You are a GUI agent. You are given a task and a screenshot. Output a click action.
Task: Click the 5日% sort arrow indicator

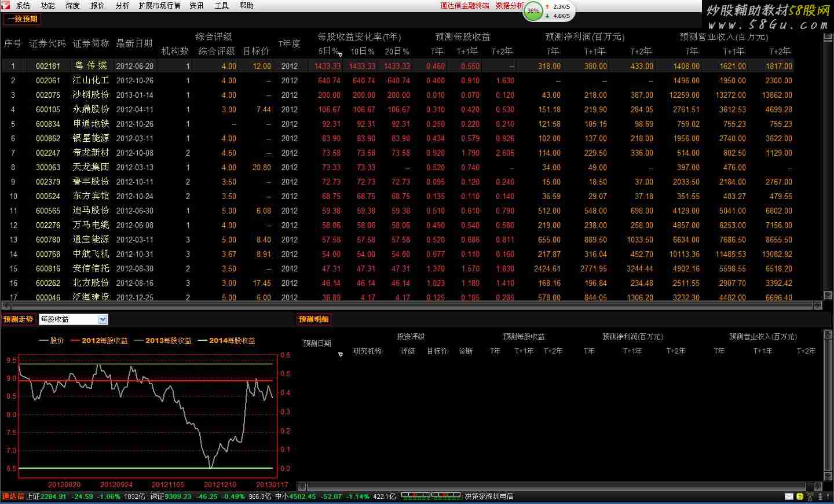pyautogui.click(x=341, y=55)
